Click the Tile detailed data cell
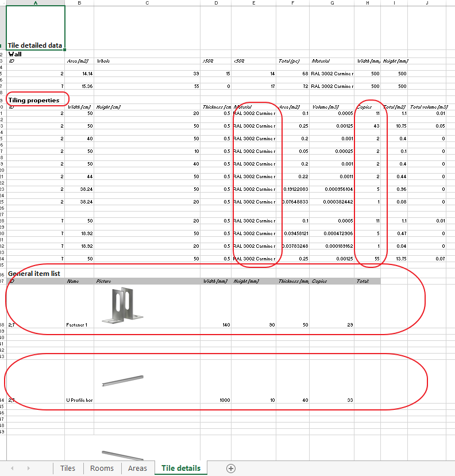455x476 pixels. point(36,28)
